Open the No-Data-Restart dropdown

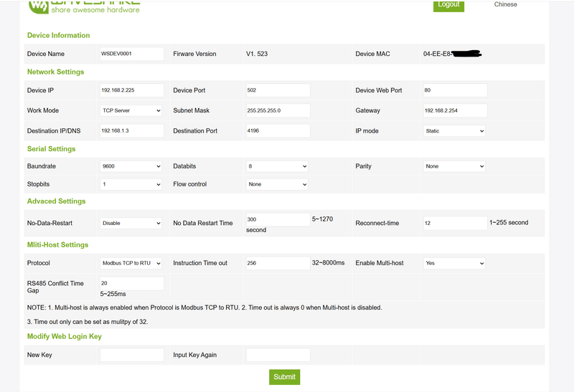(x=131, y=223)
